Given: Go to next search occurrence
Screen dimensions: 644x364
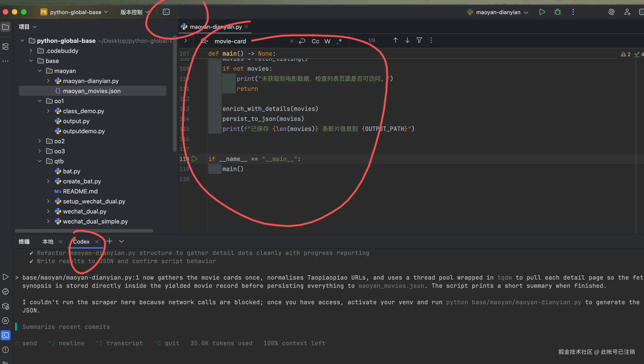Looking at the screenshot, I should (x=407, y=40).
